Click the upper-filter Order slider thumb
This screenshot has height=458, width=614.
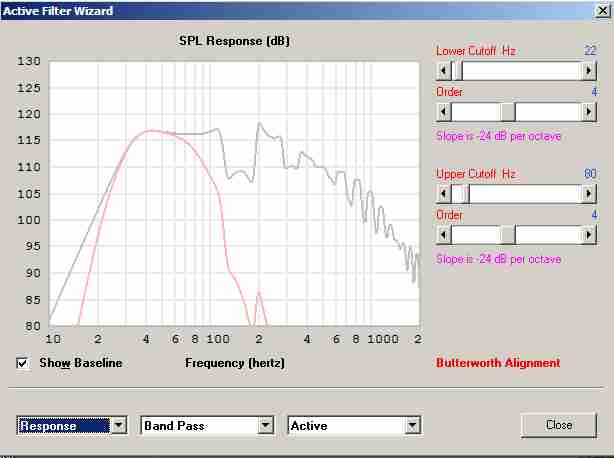click(508, 235)
